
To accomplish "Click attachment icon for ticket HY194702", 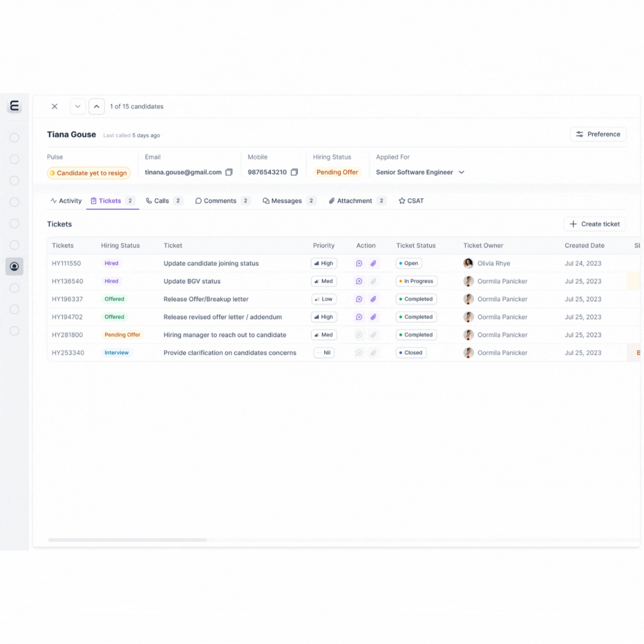I will (374, 317).
